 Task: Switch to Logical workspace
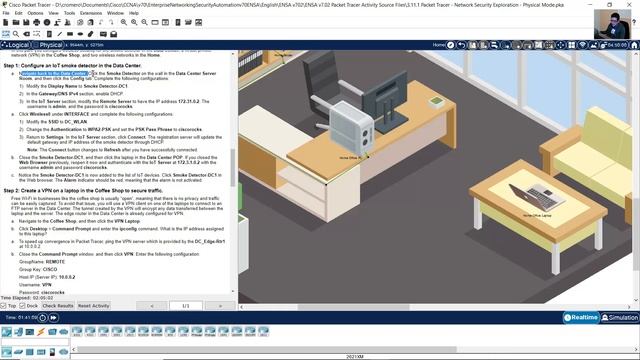click(16, 45)
